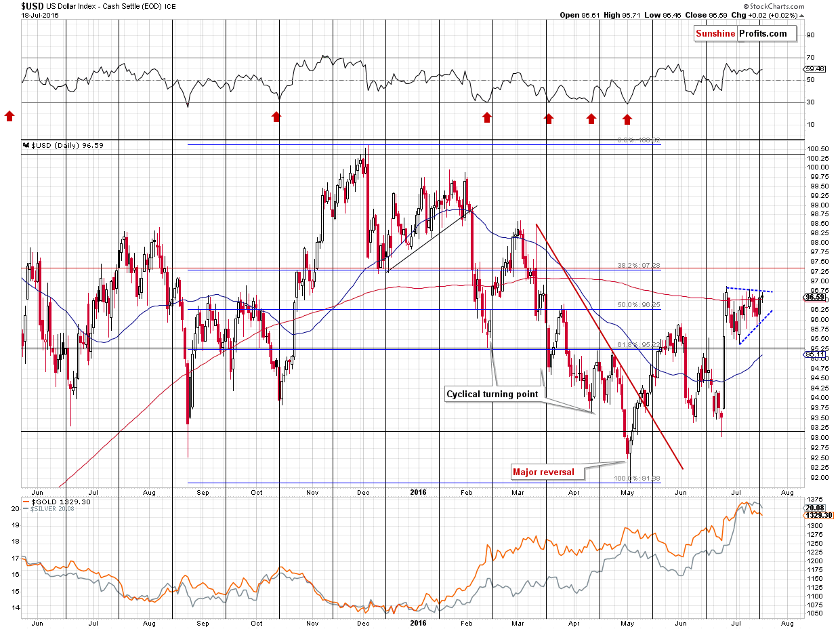
Task: Click the 2016 label under the gold panel
Action: tap(418, 622)
